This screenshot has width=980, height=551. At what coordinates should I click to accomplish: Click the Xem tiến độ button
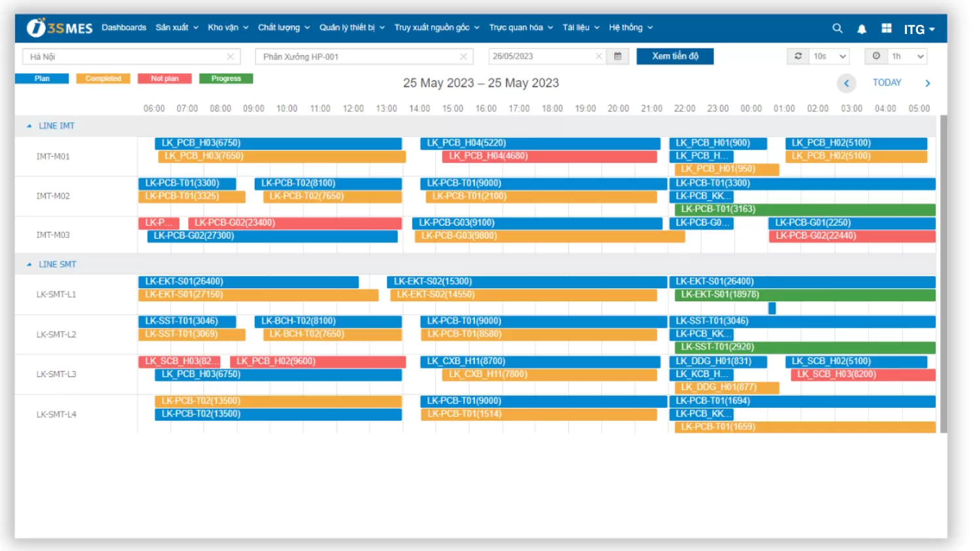point(674,56)
